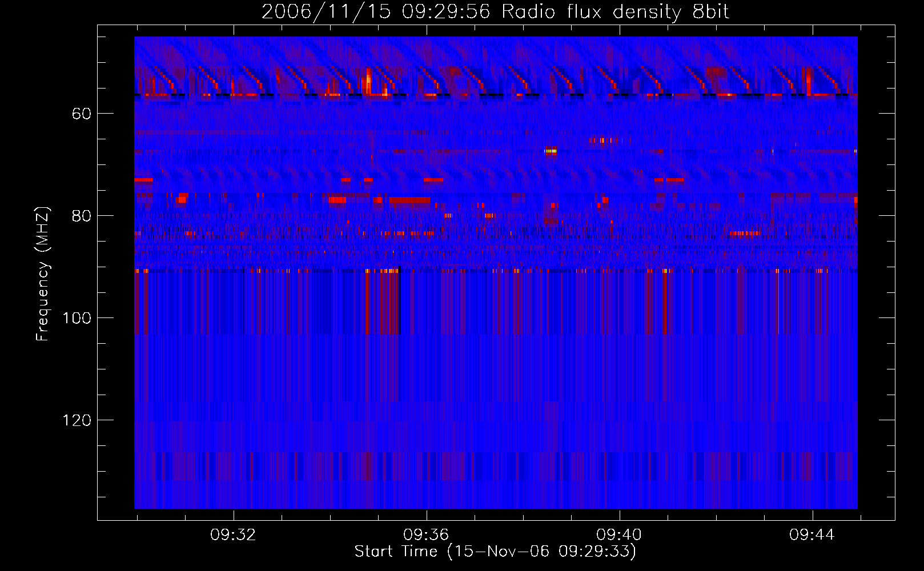
Task: Click the 09:40 time tick label
Action: (619, 535)
